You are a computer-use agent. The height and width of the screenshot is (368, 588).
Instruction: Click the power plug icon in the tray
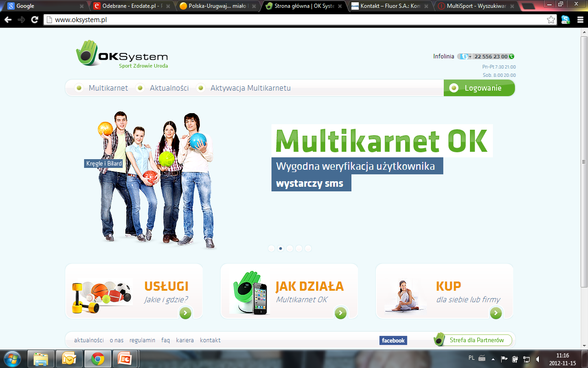pos(515,358)
